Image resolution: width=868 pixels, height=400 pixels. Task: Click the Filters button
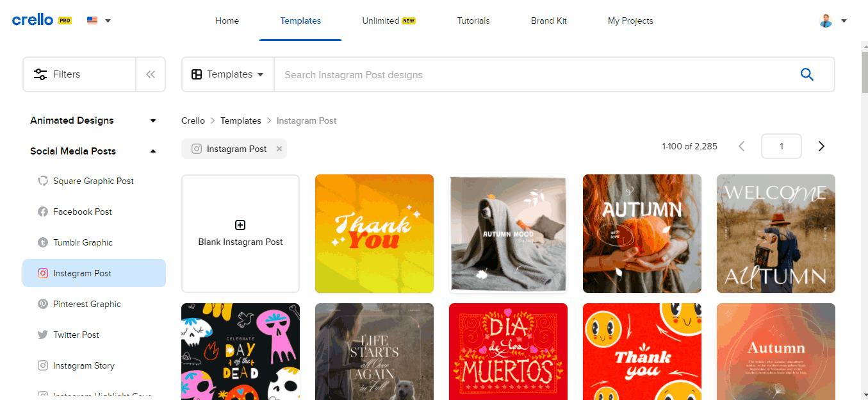(x=79, y=74)
